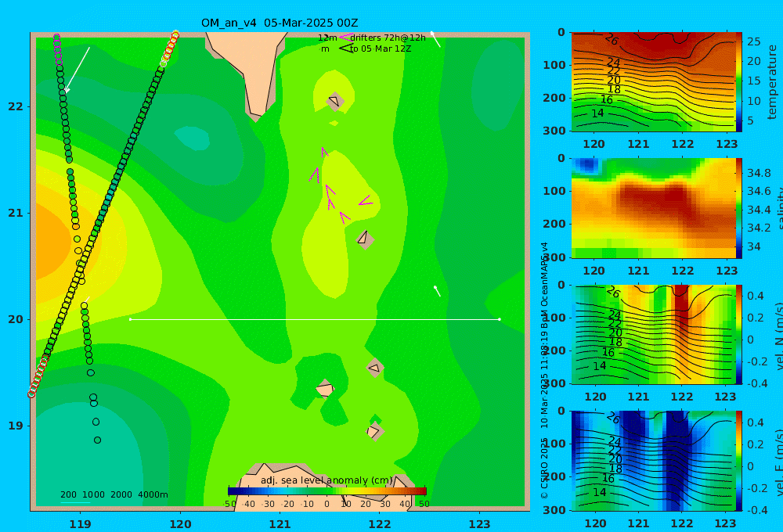Click the 'adj. sea level anomaly (cm)' label
Viewport: 783px width, 532px height.
coord(327,480)
